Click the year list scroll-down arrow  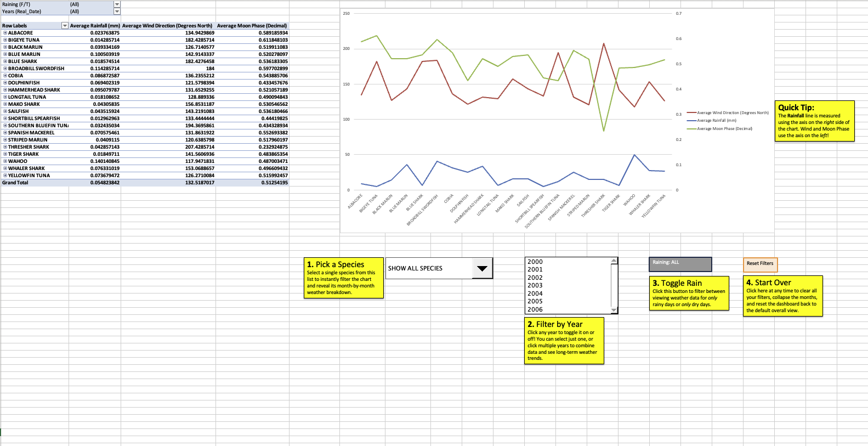614,310
